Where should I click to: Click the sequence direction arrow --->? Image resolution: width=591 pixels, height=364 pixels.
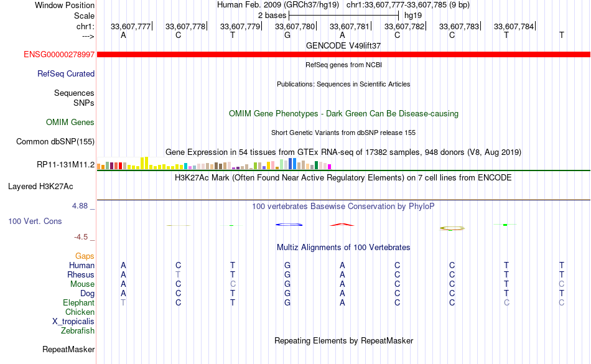pyautogui.click(x=88, y=36)
